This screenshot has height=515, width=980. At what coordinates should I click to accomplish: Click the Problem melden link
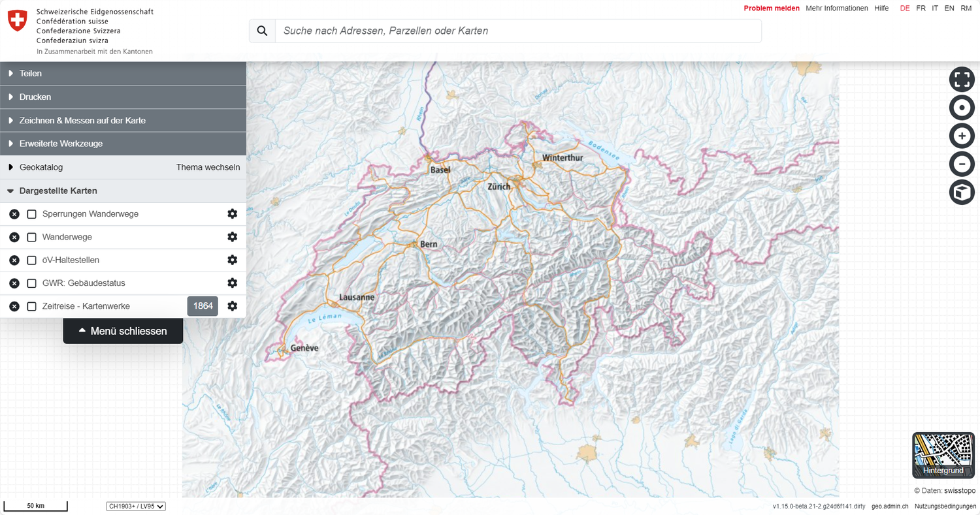click(x=771, y=8)
